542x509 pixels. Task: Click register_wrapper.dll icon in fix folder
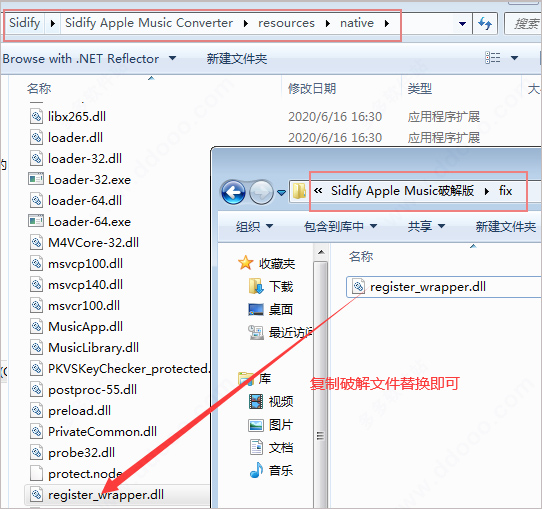coord(358,286)
